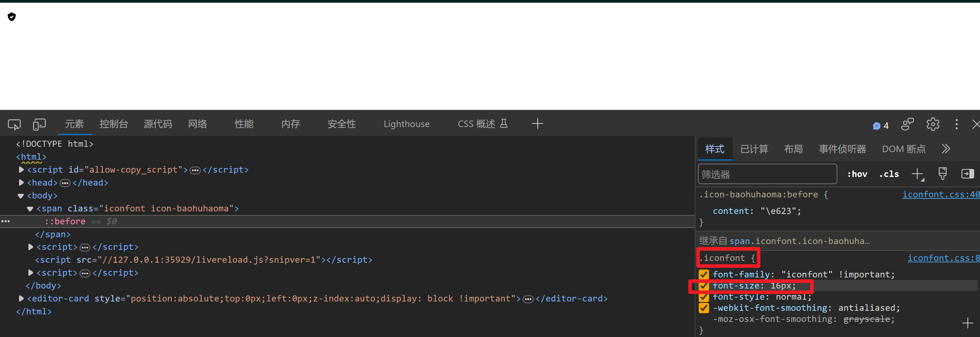Insert style declaration plus at rule bottom
980x337 pixels.
967,323
